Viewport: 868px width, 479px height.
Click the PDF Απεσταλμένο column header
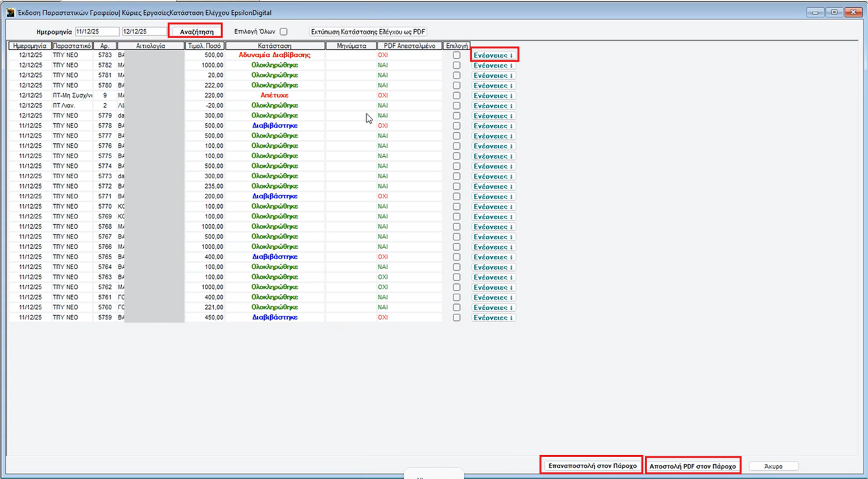coord(409,46)
